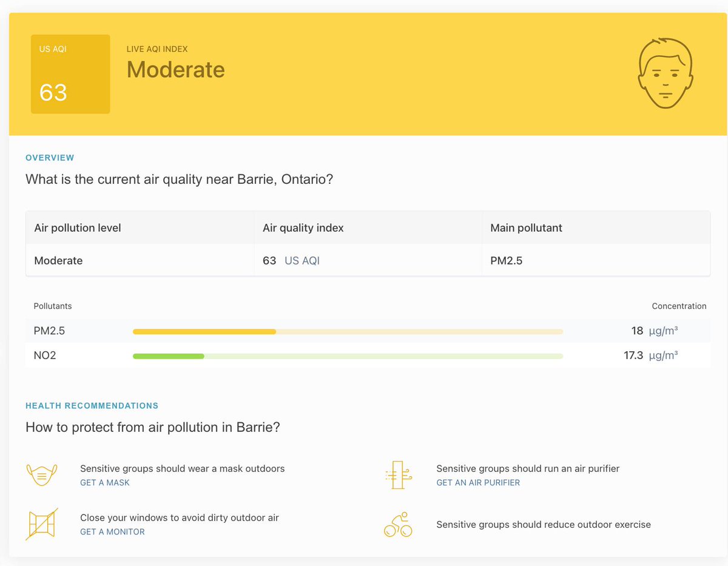Open the GET AN AIR PURIFIER link
Screen dimensions: 728x566
tap(478, 482)
